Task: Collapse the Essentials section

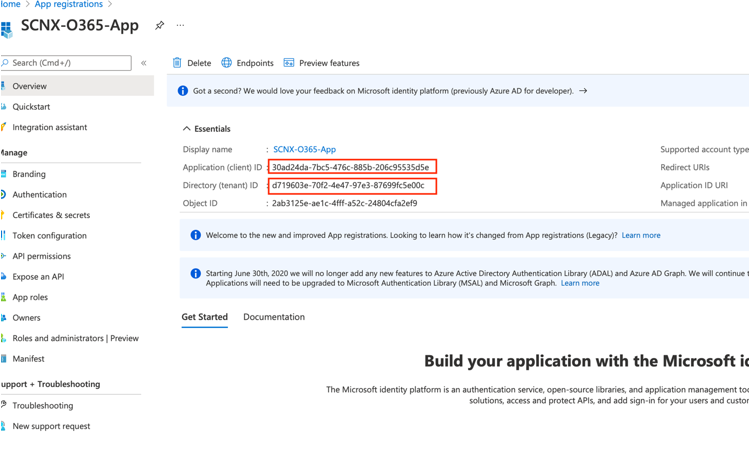Action: pos(187,129)
